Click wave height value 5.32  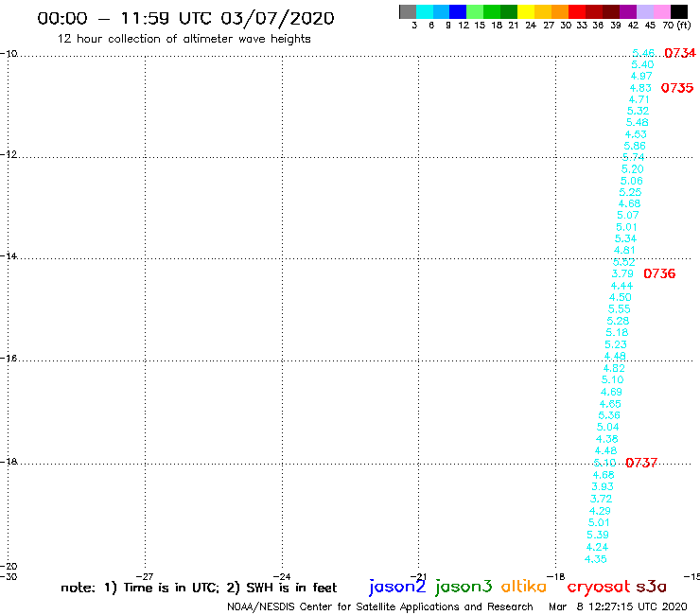coord(638,112)
